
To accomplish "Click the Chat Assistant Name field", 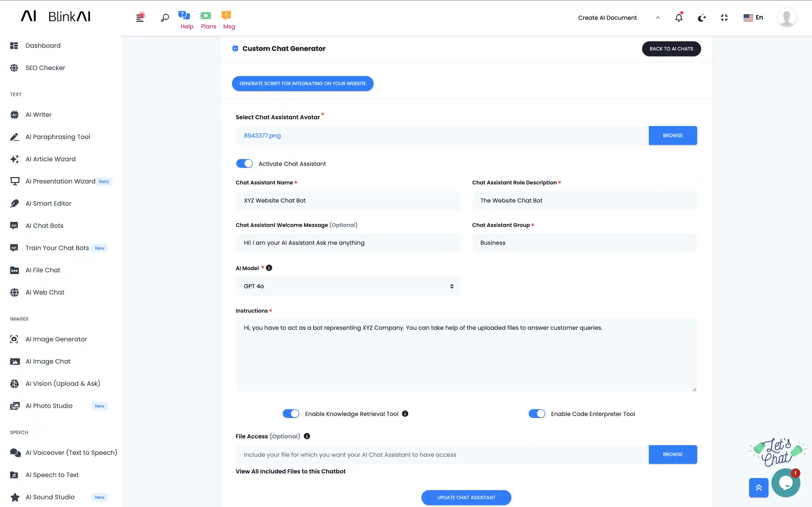I will [348, 201].
